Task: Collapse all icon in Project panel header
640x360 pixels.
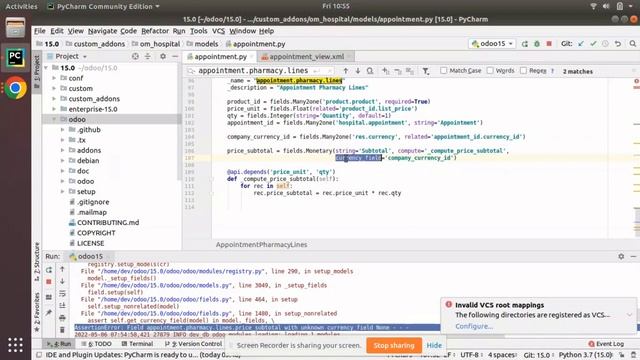Action: [148, 56]
